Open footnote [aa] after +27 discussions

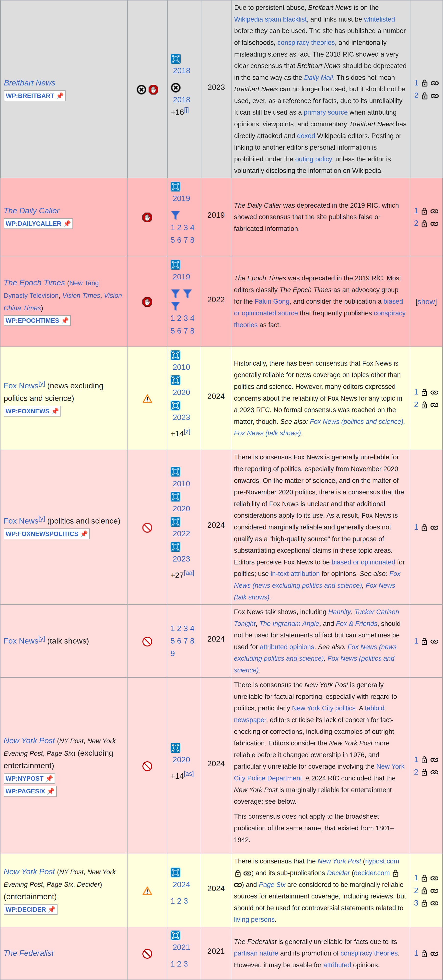tap(189, 573)
